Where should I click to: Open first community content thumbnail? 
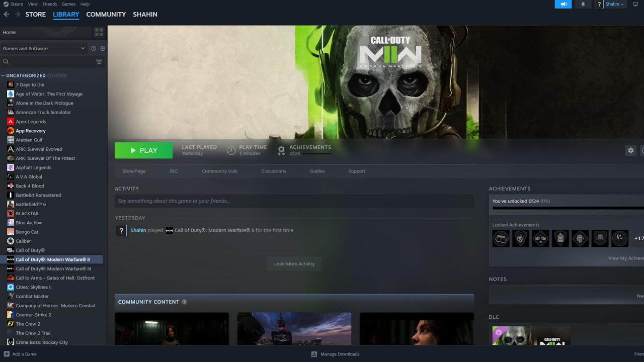pos(172,329)
